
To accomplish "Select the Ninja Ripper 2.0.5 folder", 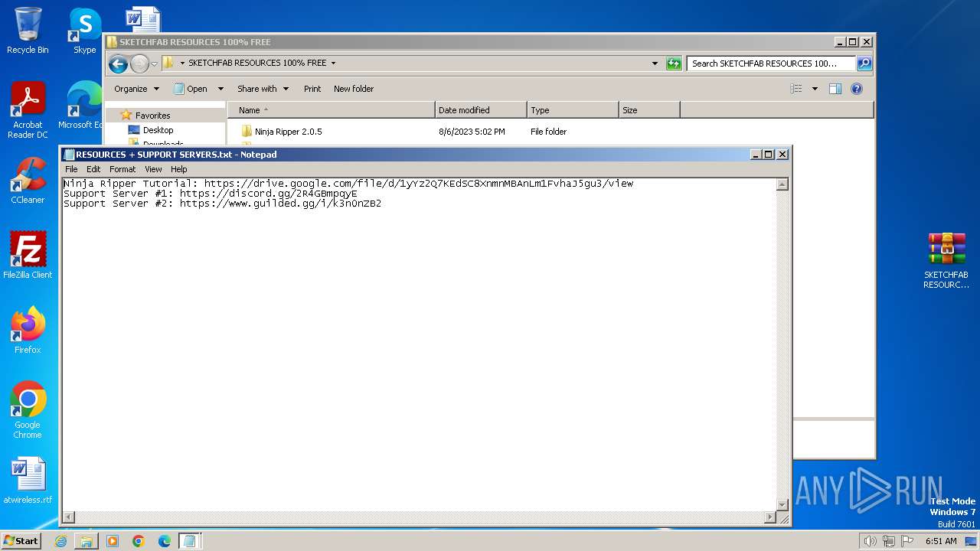I will 288,132.
